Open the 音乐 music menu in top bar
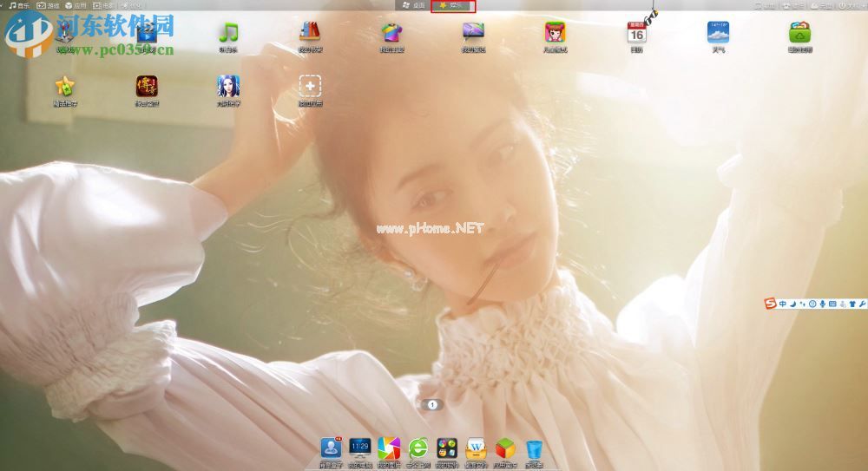Viewport: 868px width, 471px height. [x=17, y=5]
